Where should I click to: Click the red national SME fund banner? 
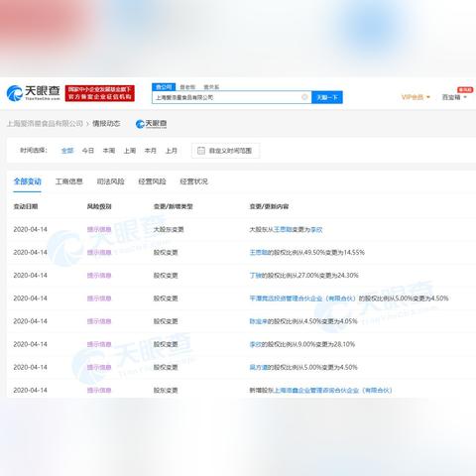tap(100, 93)
